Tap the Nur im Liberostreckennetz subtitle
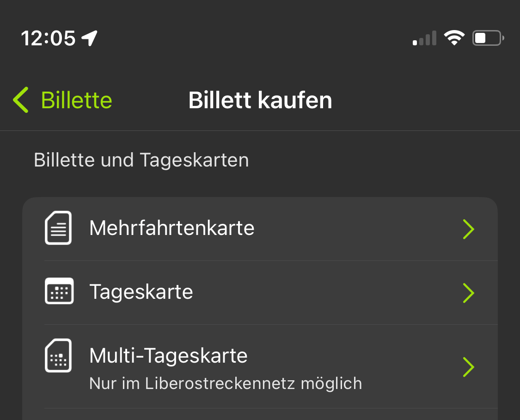This screenshot has height=420, width=520. [x=225, y=383]
